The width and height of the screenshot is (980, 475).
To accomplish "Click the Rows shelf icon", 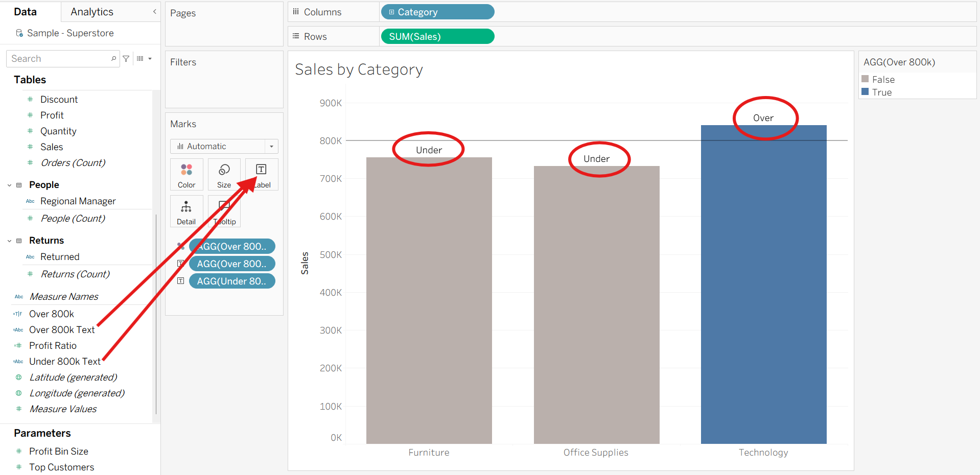I will [296, 36].
